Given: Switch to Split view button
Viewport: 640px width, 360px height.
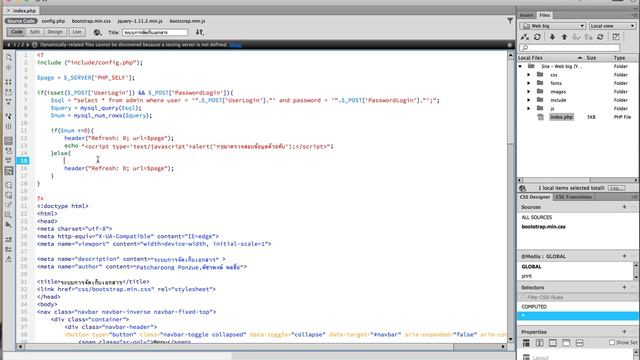Looking at the screenshot, I should click(35, 32).
